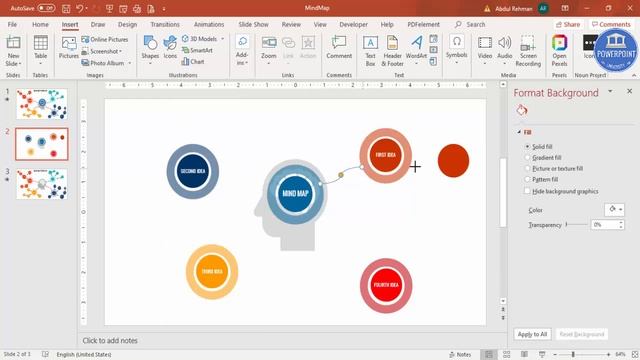Open the fill Color dropdown

click(614, 209)
